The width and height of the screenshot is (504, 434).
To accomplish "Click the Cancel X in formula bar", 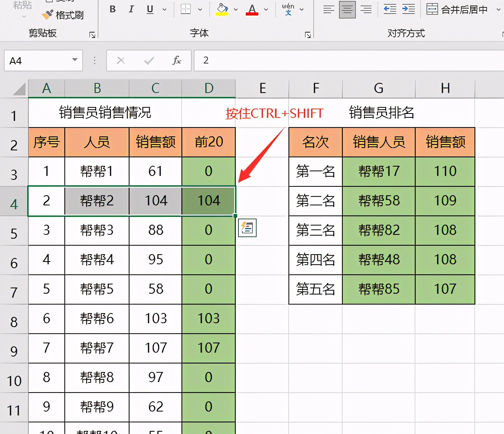I will point(121,60).
